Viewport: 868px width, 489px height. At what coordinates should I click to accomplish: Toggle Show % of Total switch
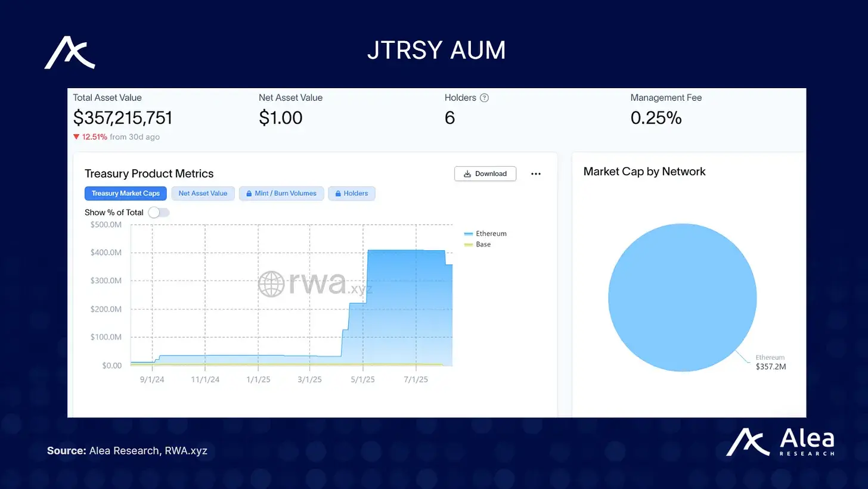[x=159, y=213]
